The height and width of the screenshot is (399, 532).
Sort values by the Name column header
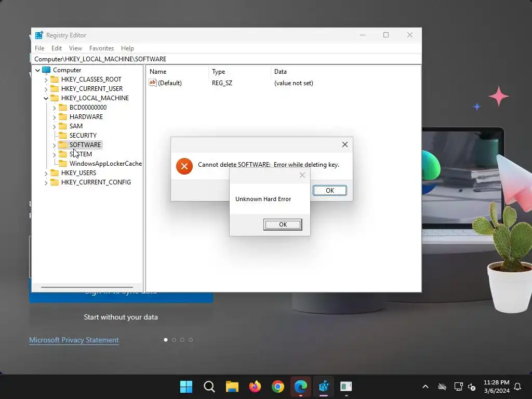pyautogui.click(x=178, y=72)
